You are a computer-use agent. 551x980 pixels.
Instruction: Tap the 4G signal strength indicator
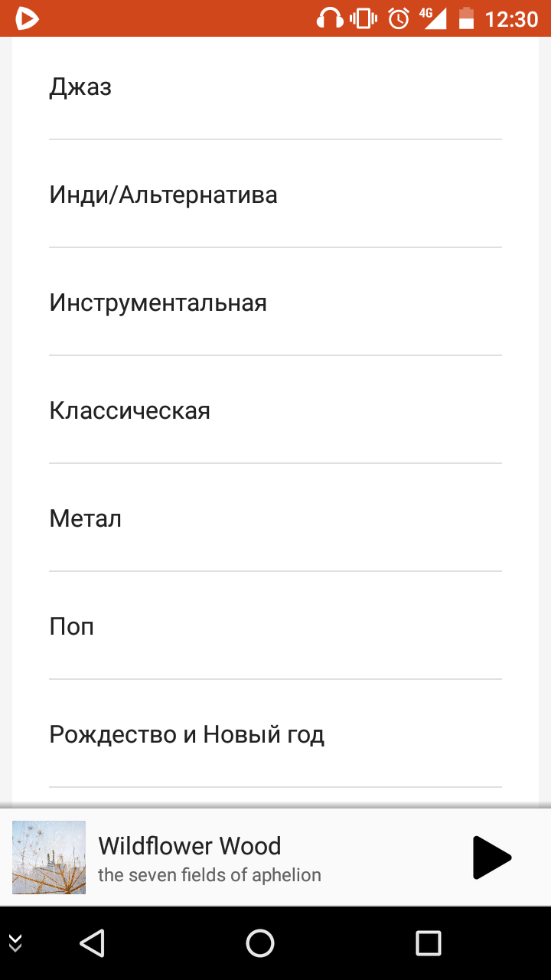(433, 18)
